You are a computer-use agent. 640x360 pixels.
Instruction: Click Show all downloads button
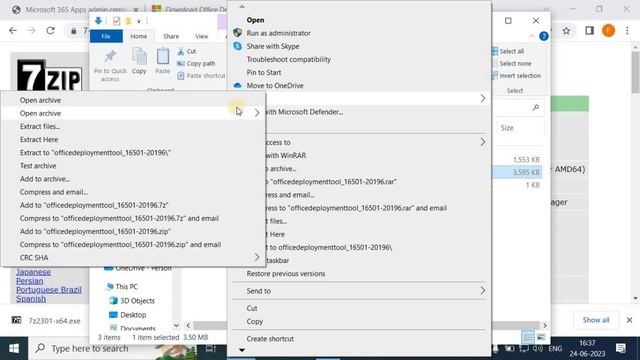tap(596, 320)
